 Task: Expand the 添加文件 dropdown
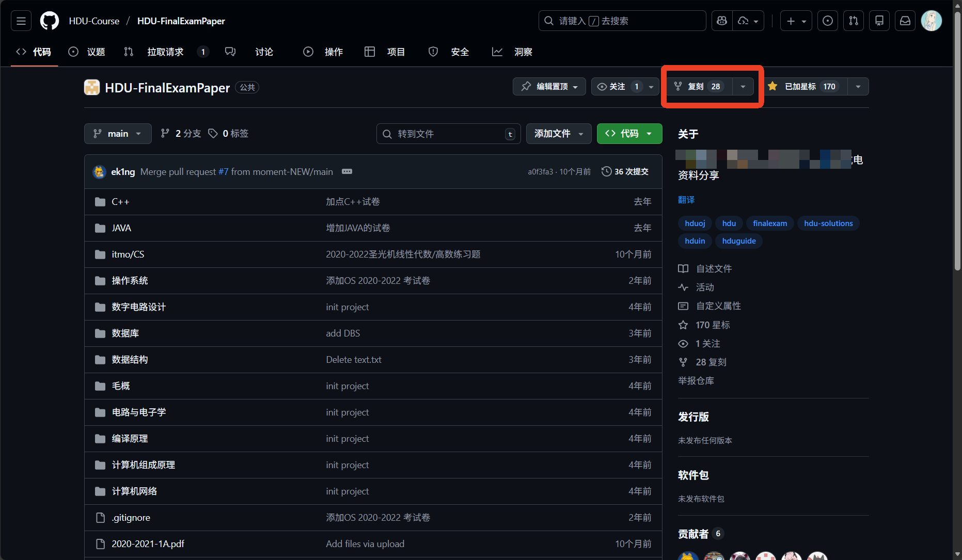(x=558, y=133)
